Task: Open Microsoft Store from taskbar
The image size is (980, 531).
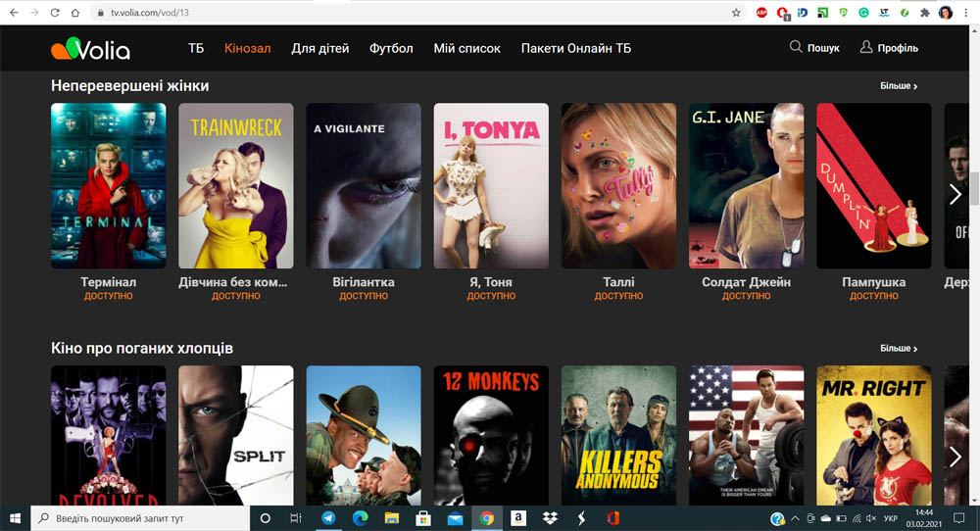Action: point(423,518)
